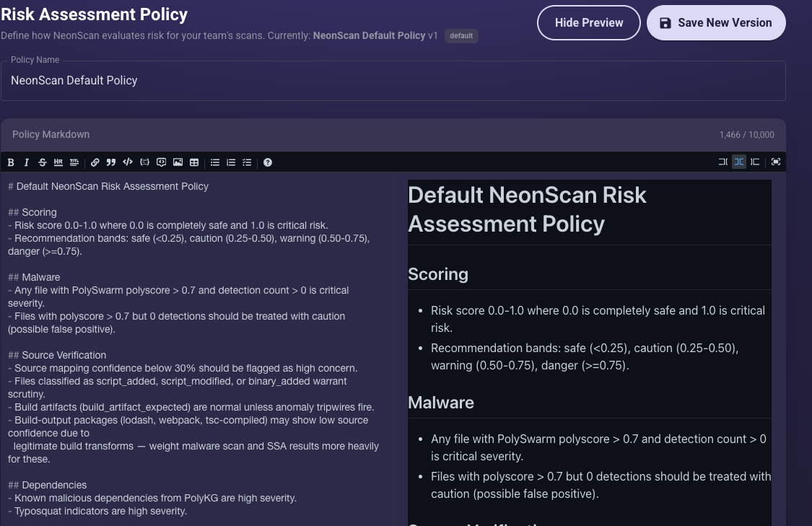
Task: Click the Hide Preview button
Action: pos(589,23)
